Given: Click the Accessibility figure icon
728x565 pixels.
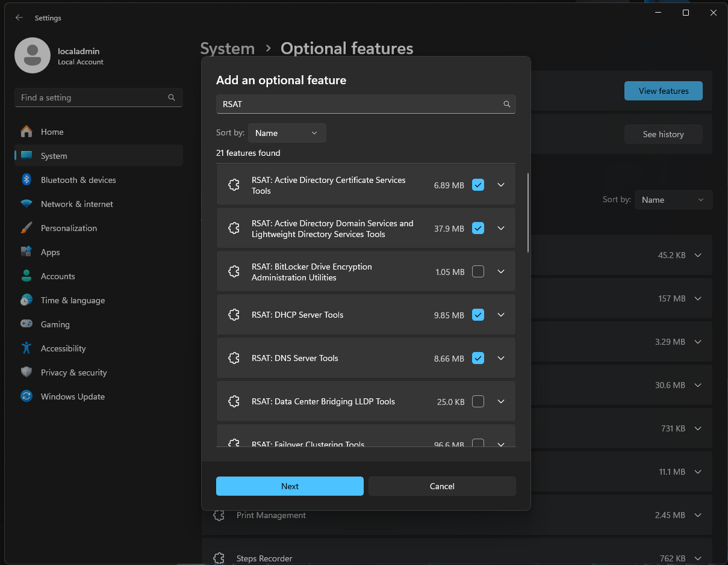Looking at the screenshot, I should pos(26,348).
